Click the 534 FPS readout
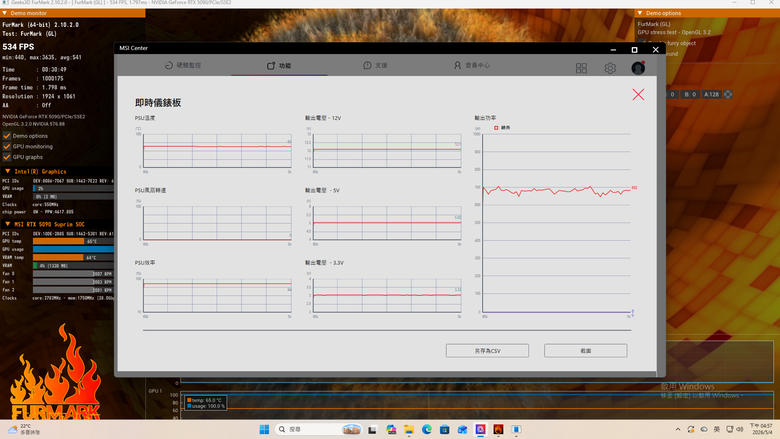The image size is (780, 439). point(18,47)
